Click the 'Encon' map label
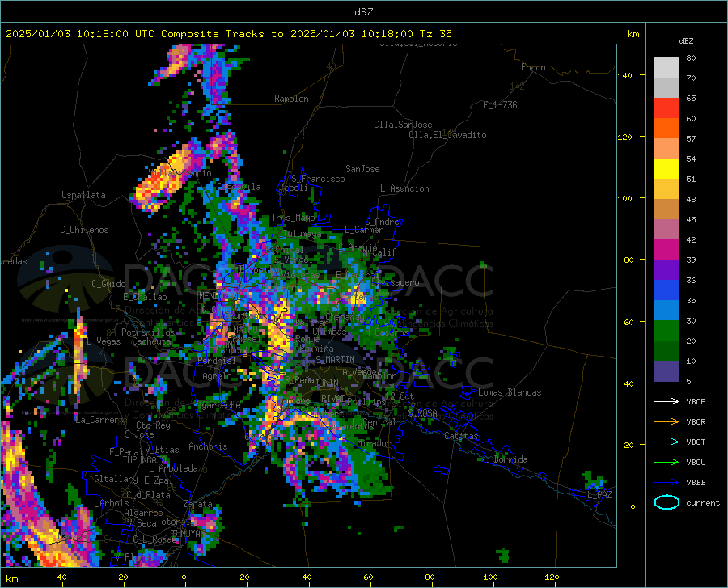 pos(533,67)
